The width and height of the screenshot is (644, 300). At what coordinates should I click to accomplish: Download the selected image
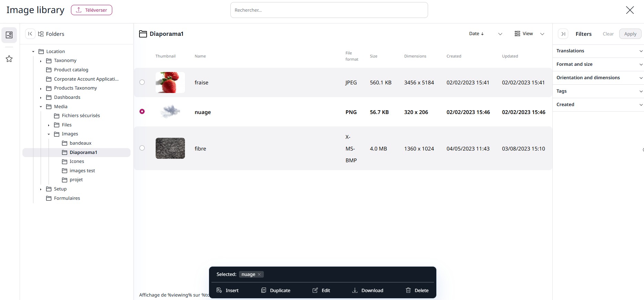[x=367, y=290]
